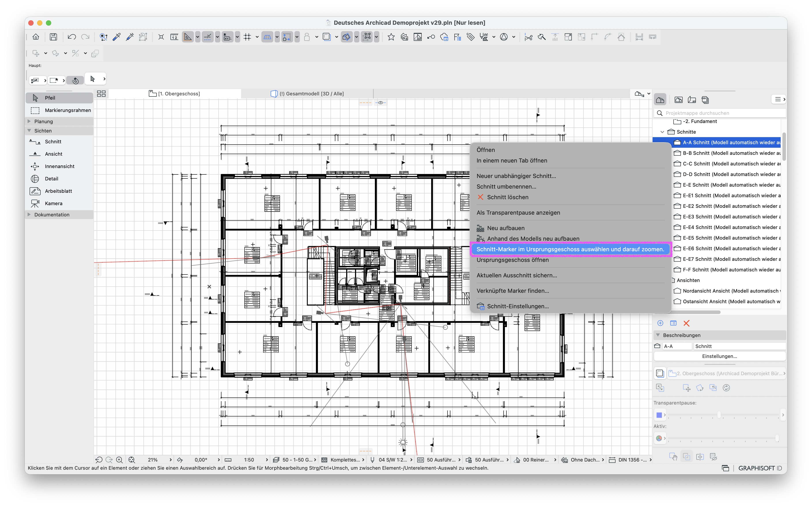Click the ruler measure tool icon
The image size is (812, 507).
[174, 37]
